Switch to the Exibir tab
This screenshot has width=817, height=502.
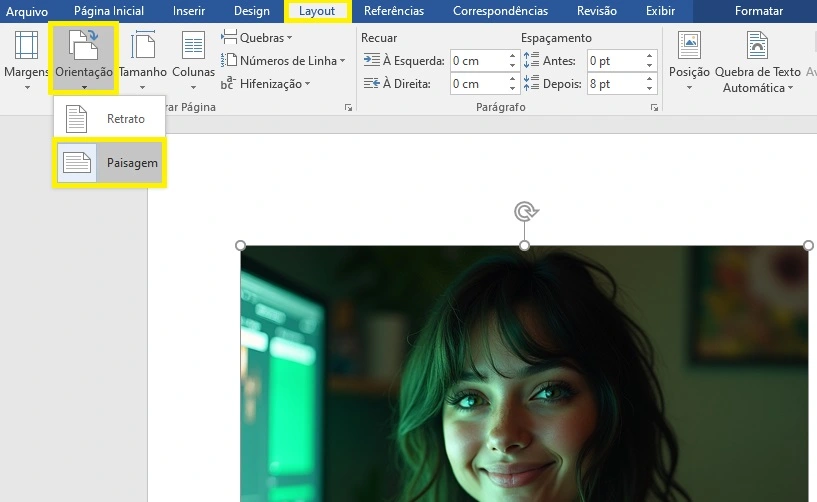pos(660,11)
